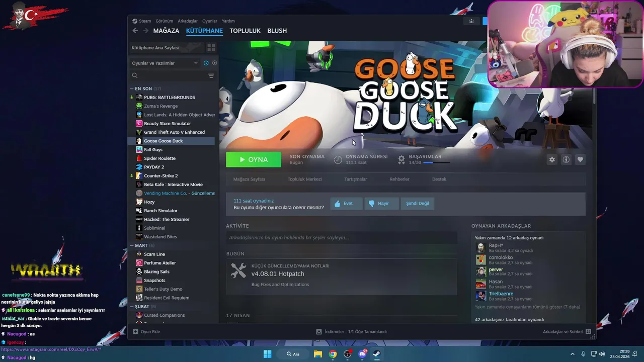Toggle ready-to-play games filter

pyautogui.click(x=214, y=63)
